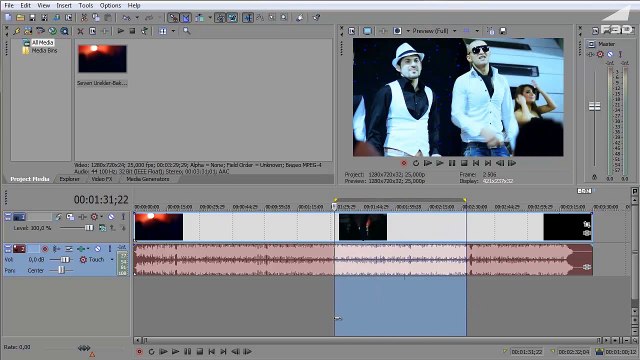Image resolution: width=640 pixels, height=360 pixels.
Task: Open auto ripple mode dropdown arrow
Action: (210, 18)
